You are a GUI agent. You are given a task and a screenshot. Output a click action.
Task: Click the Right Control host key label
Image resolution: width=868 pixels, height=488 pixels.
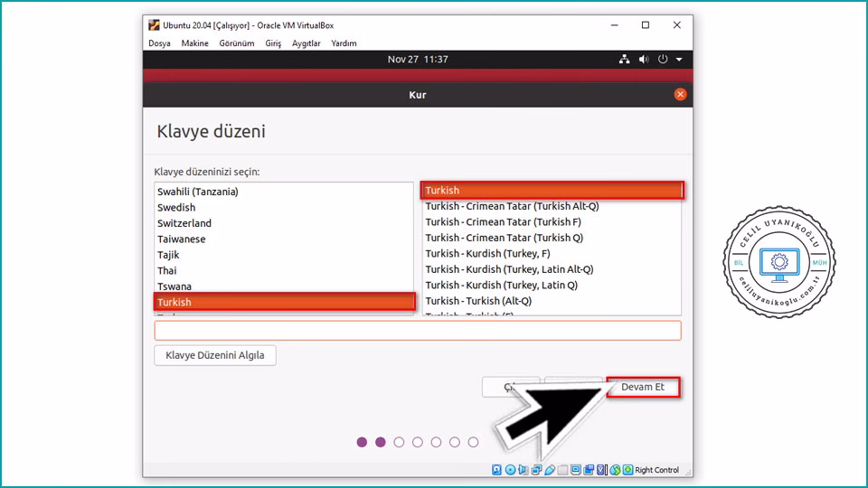point(656,470)
